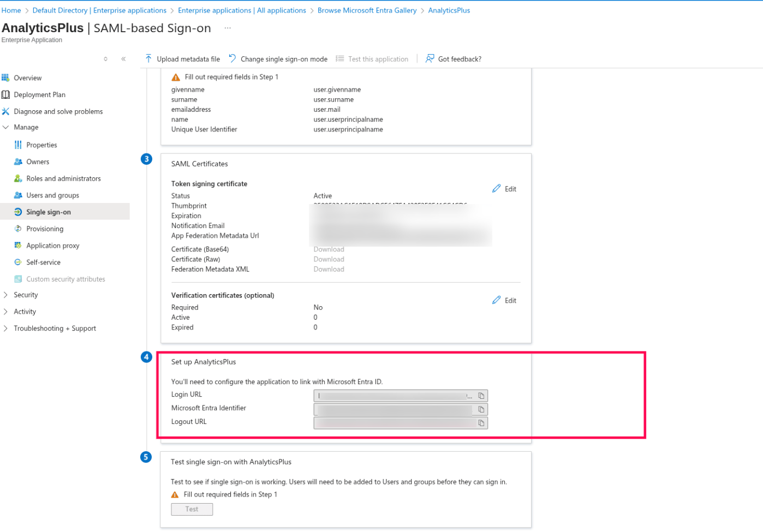The width and height of the screenshot is (763, 532).
Task: Click the Single sign-on arrow icon
Action: point(18,212)
